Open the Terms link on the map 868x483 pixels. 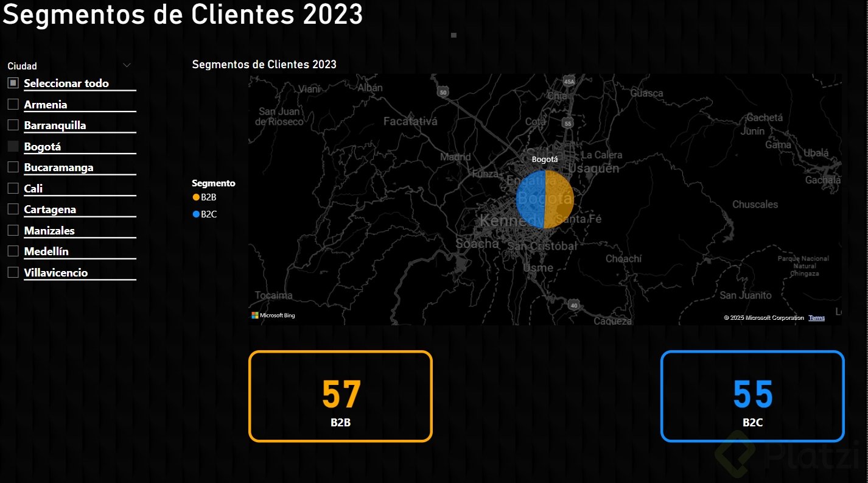[817, 318]
